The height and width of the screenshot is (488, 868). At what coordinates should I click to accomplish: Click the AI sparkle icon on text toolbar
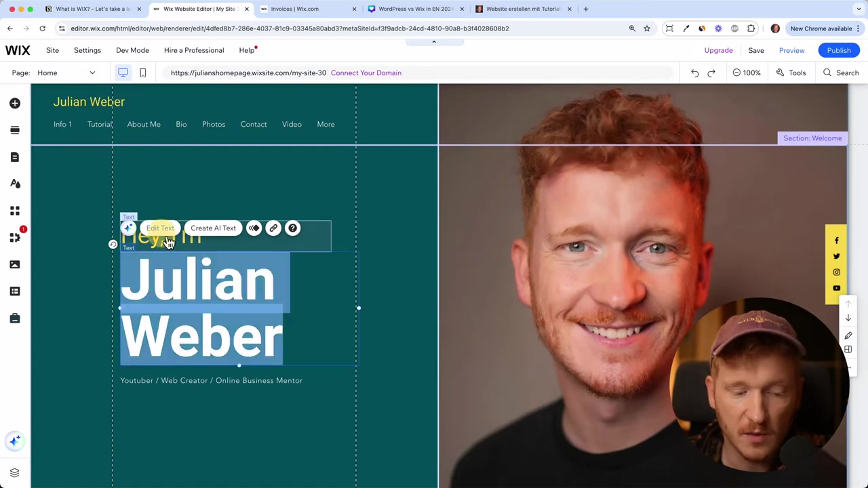click(128, 228)
